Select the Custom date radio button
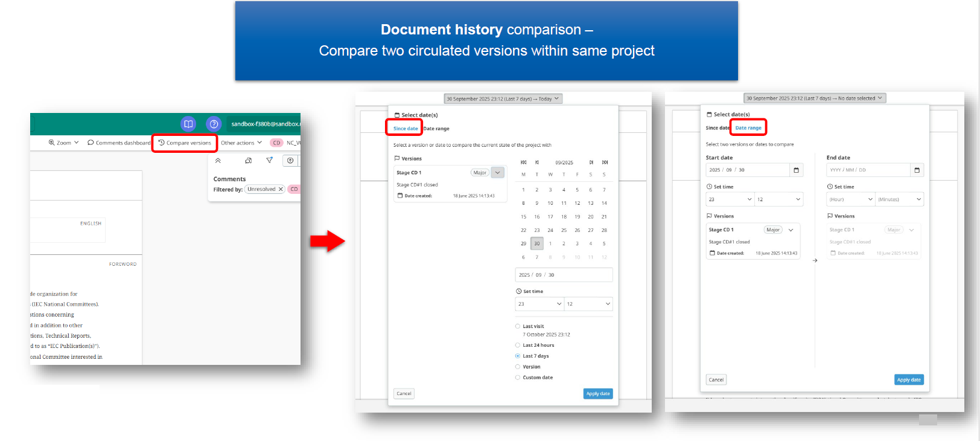 [518, 378]
